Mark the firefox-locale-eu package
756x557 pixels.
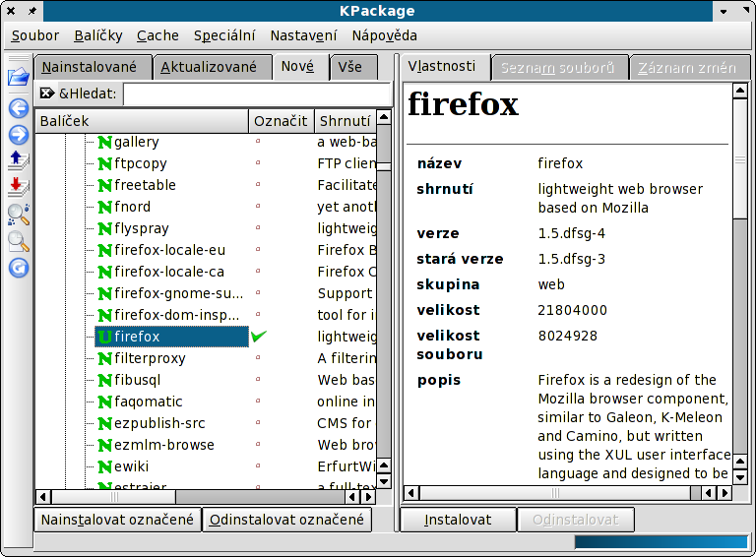[258, 249]
